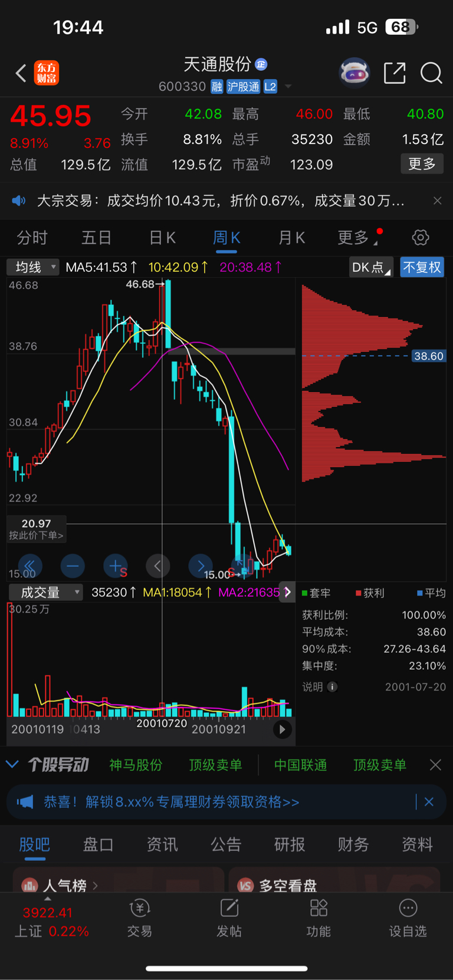
Task: Tap the back arrow icon
Action: [x=21, y=73]
